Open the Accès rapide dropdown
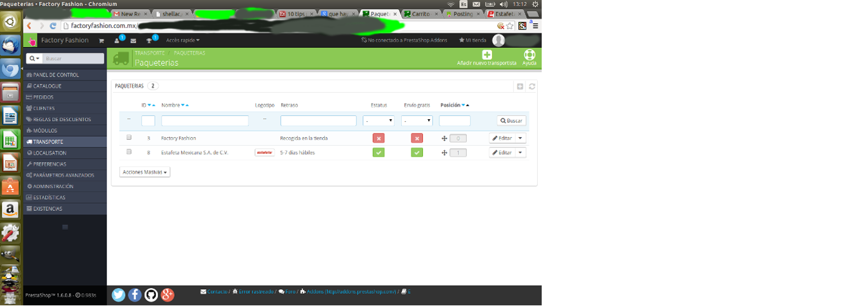The image size is (868, 306). [x=183, y=41]
